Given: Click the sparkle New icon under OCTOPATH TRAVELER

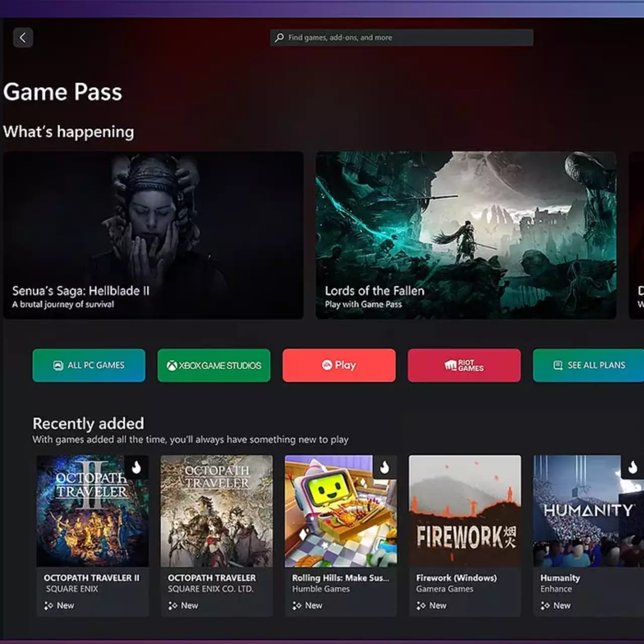Looking at the screenshot, I should click(x=173, y=606).
